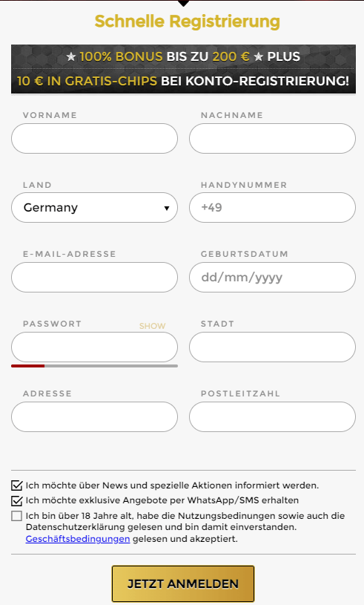The width and height of the screenshot is (364, 605).
Task: Open the Land dropdown showing Germany
Action: 94,208
